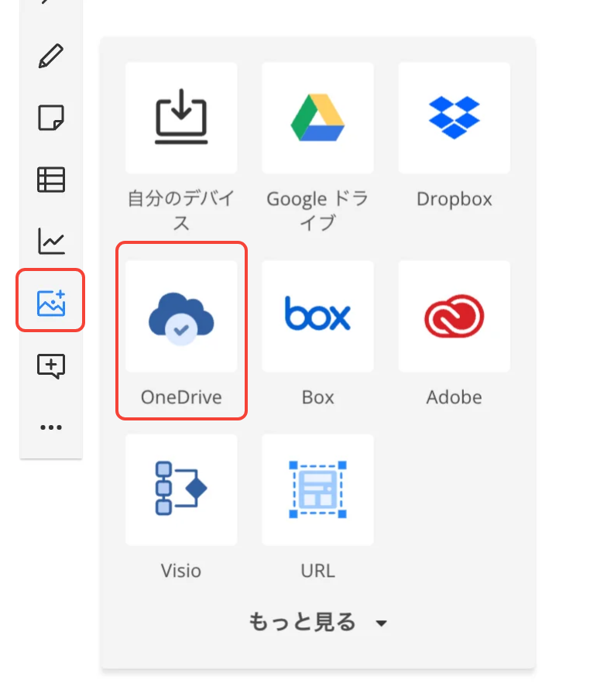Click the Google ドライブ text label

pyautogui.click(x=317, y=211)
